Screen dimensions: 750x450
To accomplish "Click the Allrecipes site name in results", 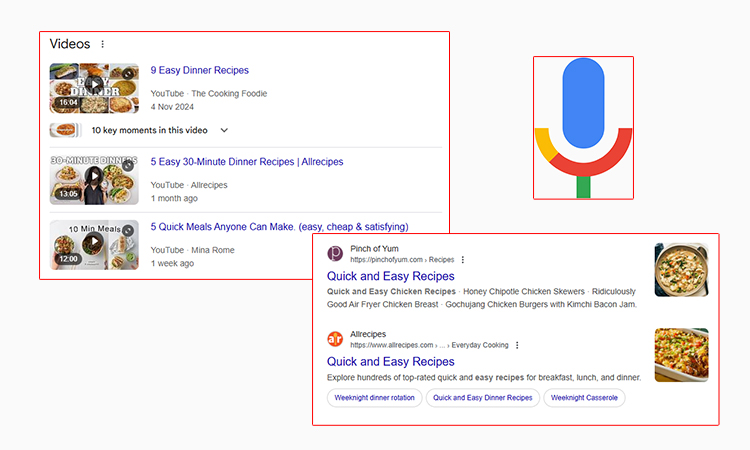I will click(x=368, y=334).
